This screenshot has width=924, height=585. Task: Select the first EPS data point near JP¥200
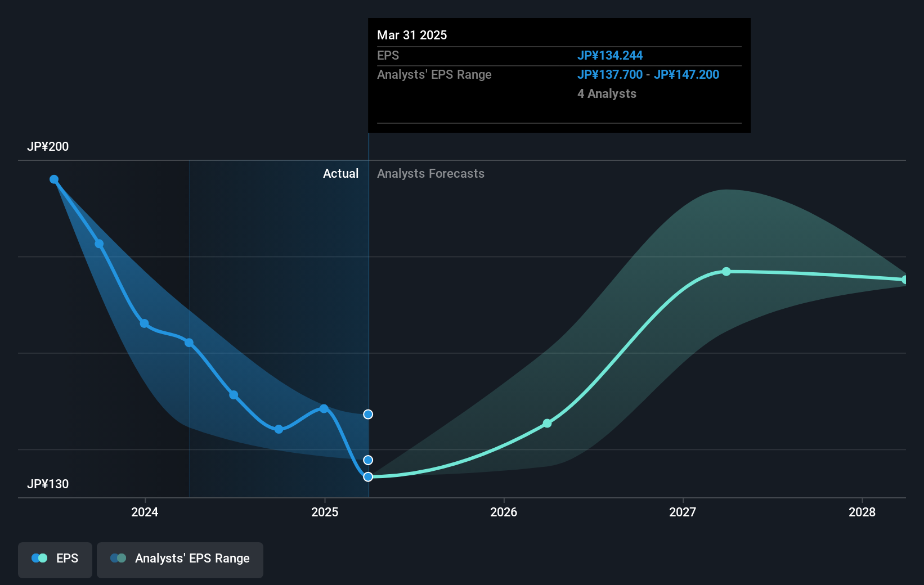tap(54, 179)
